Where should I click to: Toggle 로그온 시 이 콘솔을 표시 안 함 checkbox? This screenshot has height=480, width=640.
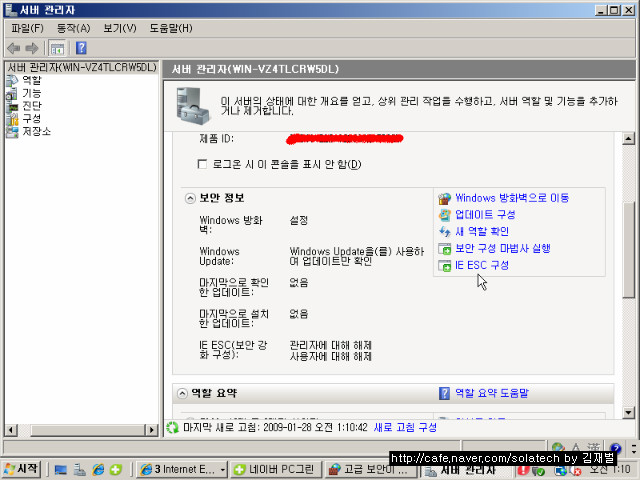202,164
